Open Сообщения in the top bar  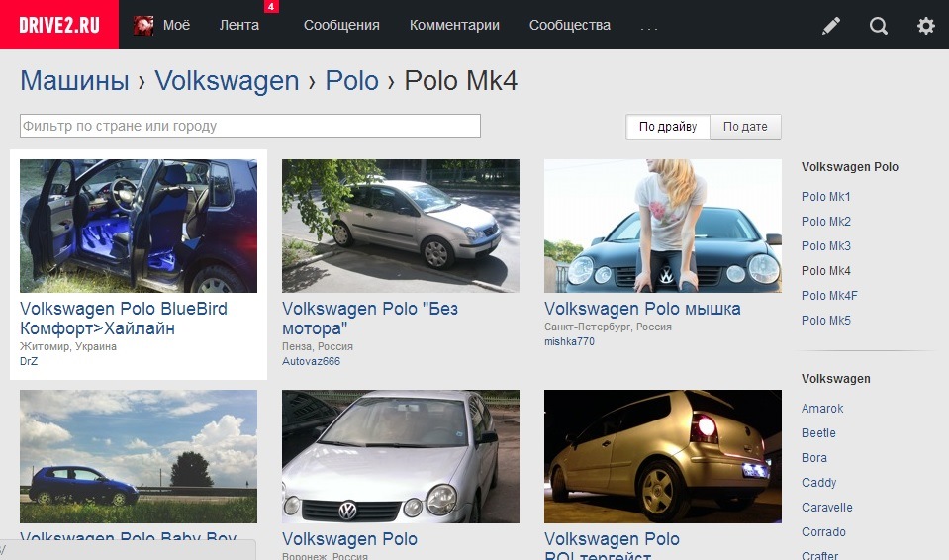point(341,25)
